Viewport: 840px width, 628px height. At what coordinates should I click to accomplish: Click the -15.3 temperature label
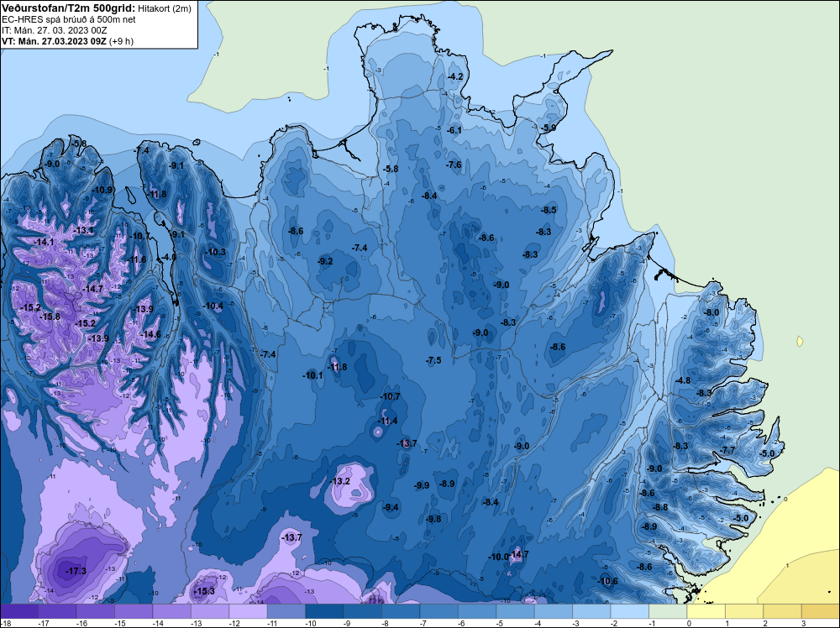click(x=204, y=591)
